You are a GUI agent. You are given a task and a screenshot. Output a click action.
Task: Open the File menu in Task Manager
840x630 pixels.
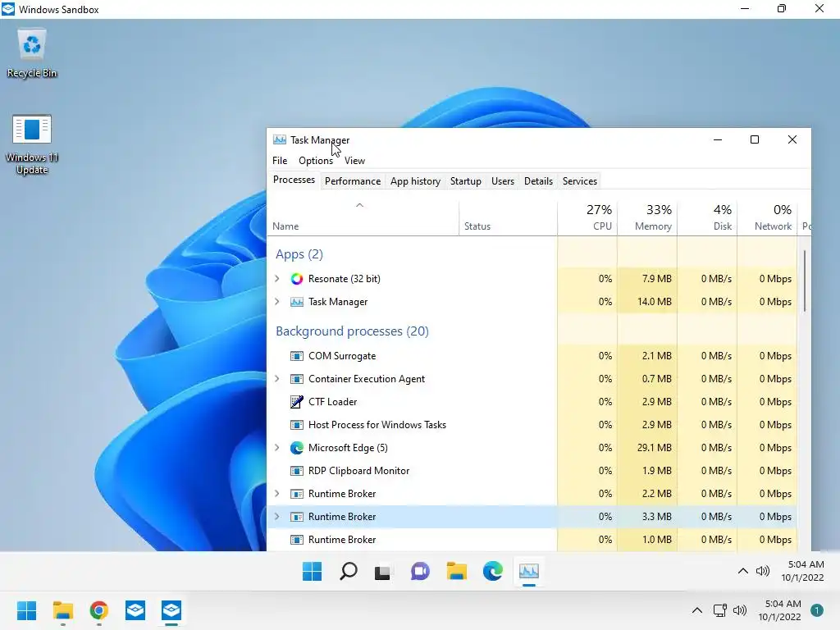point(280,161)
